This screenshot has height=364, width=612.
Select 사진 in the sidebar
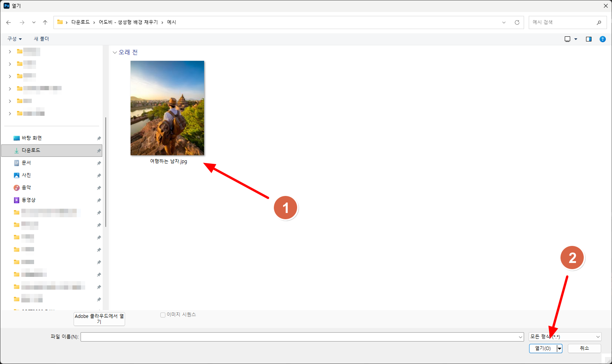pyautogui.click(x=26, y=175)
